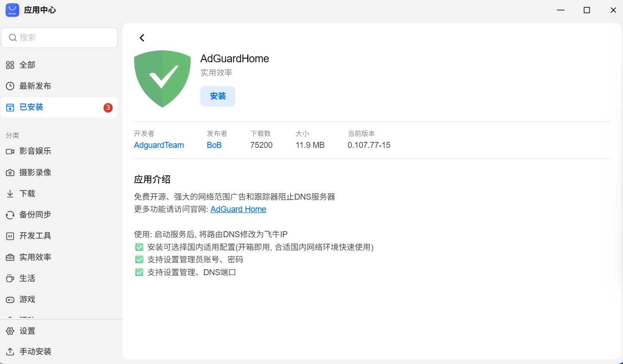Open the 游戏 gamepad icon

point(10,299)
